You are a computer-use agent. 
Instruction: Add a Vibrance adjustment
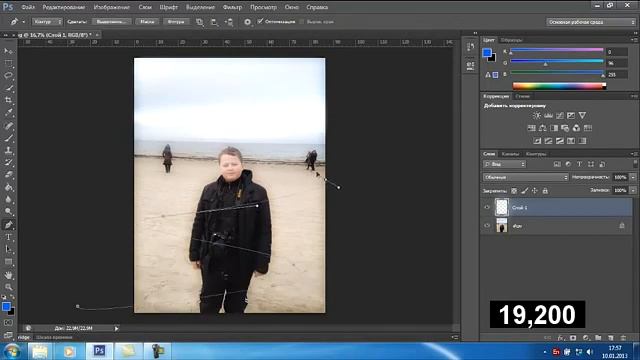582,116
